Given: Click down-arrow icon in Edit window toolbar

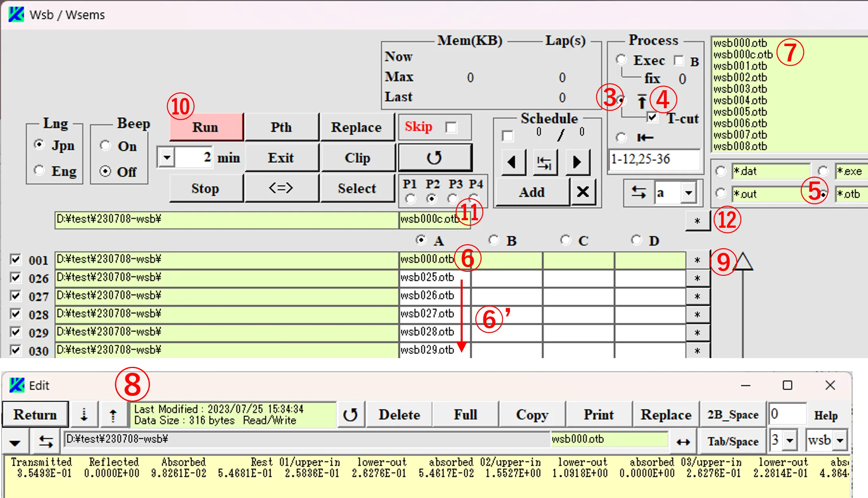Looking at the screenshot, I should [x=84, y=415].
